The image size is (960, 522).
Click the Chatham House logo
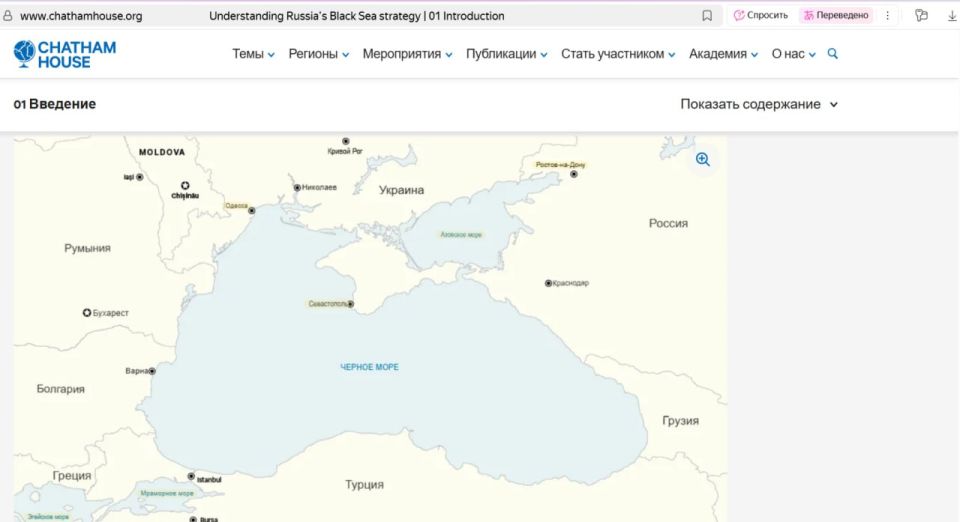(64, 54)
